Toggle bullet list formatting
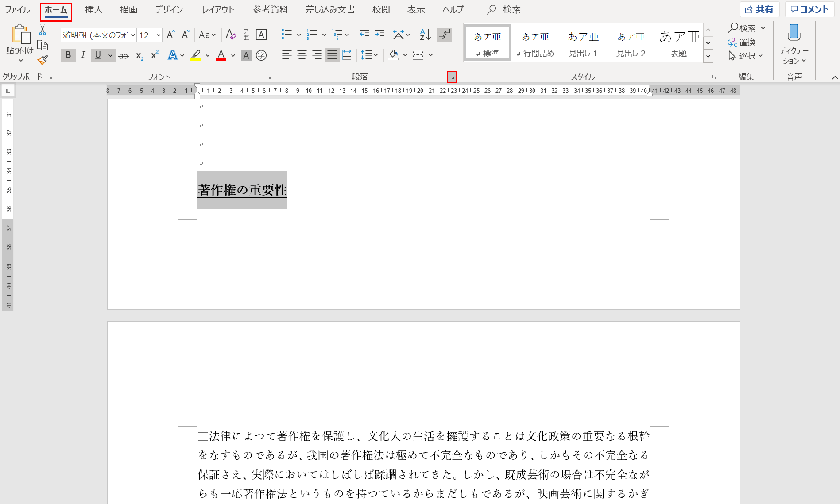Screen dimensions: 840x504 click(x=286, y=35)
